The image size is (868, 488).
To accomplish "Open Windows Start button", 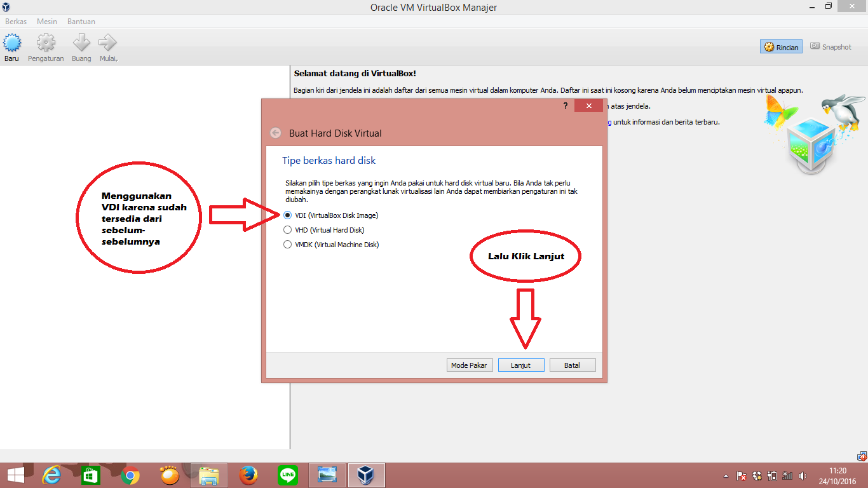I will click(16, 475).
